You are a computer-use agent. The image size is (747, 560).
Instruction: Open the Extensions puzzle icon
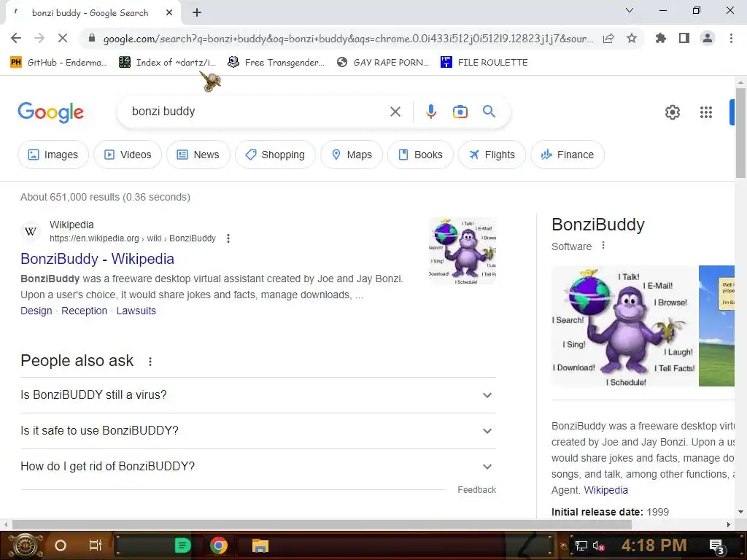660,38
